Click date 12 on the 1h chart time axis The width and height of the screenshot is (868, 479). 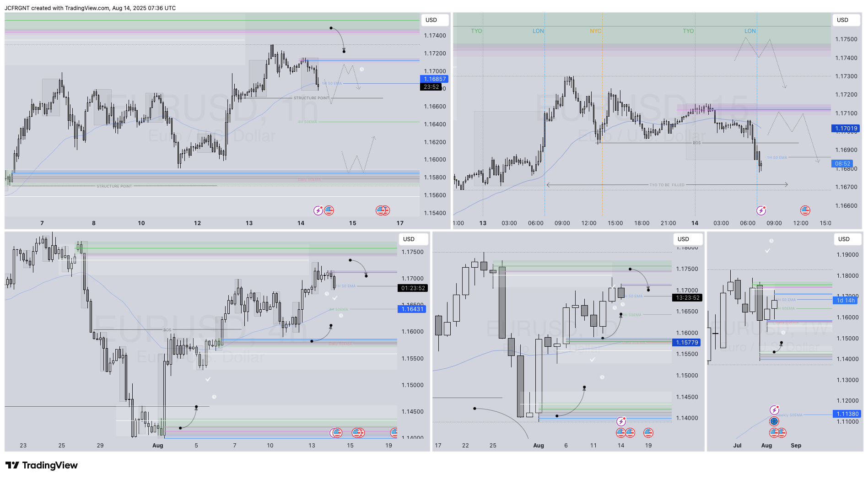click(197, 223)
